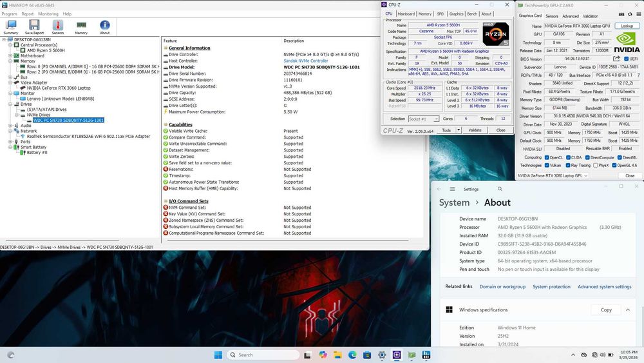Click the Lookup button in GPU-Z
The width and height of the screenshot is (644, 363).
[x=627, y=26]
